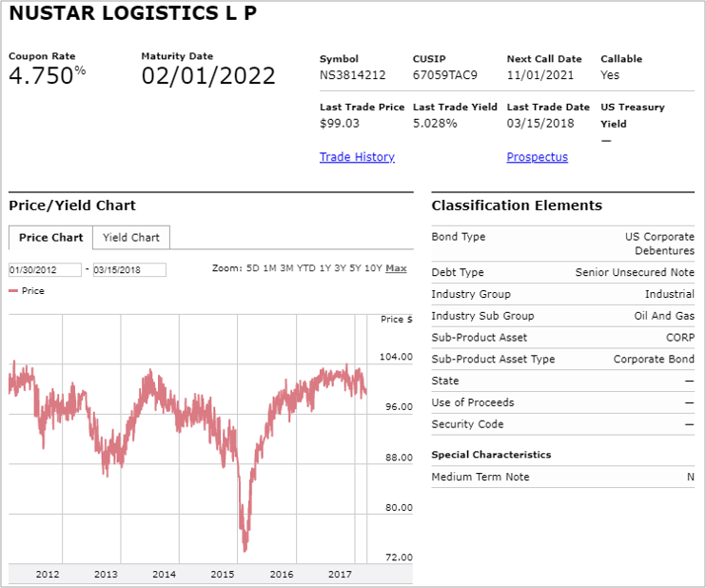Open the Prospectus link
This screenshot has height=588, width=706.
coord(538,157)
